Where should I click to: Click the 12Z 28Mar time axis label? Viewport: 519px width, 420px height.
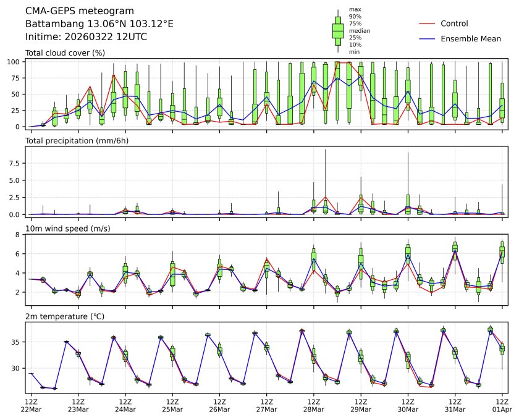click(313, 405)
